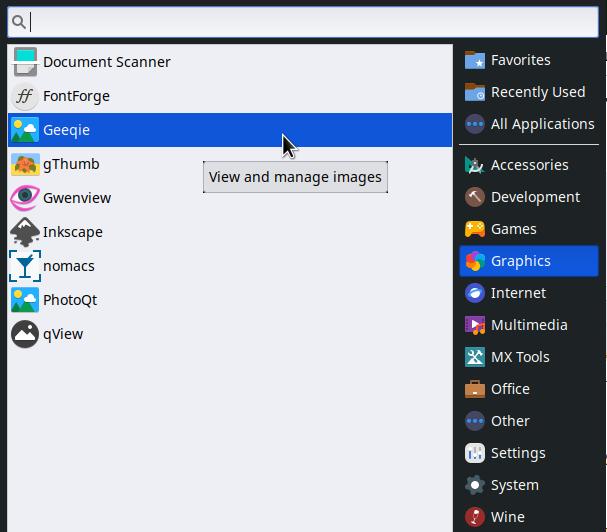Open the Document Scanner app icon
This screenshot has width=607, height=532.
25,62
